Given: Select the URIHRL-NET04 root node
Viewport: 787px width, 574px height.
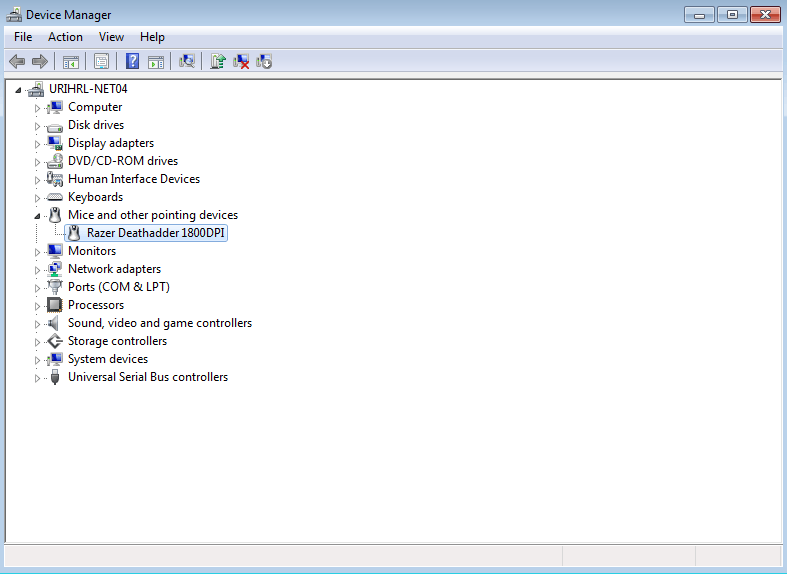Looking at the screenshot, I should click(88, 89).
